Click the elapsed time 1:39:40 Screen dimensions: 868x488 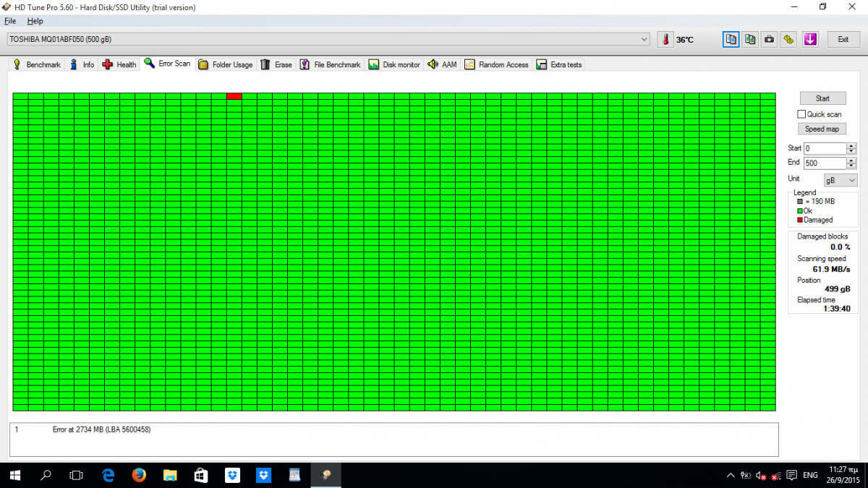pyautogui.click(x=836, y=309)
